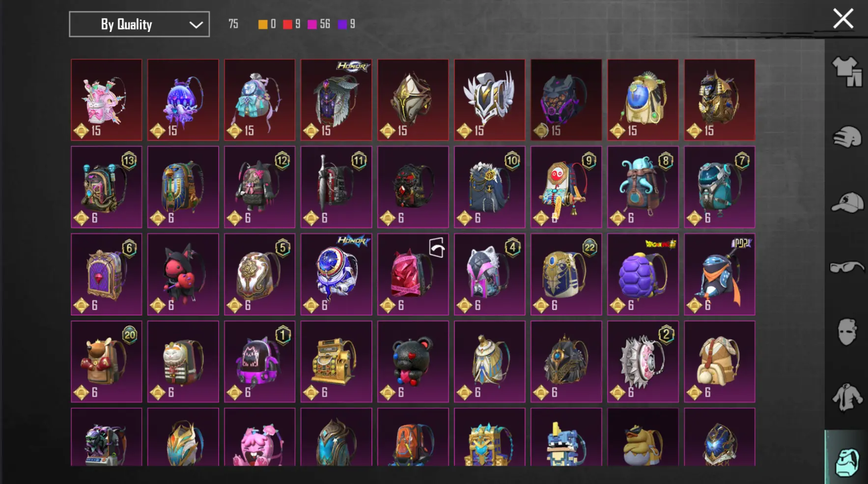The height and width of the screenshot is (484, 868).
Task: Click the swap arrow on red crystal backpack
Action: [x=437, y=247]
